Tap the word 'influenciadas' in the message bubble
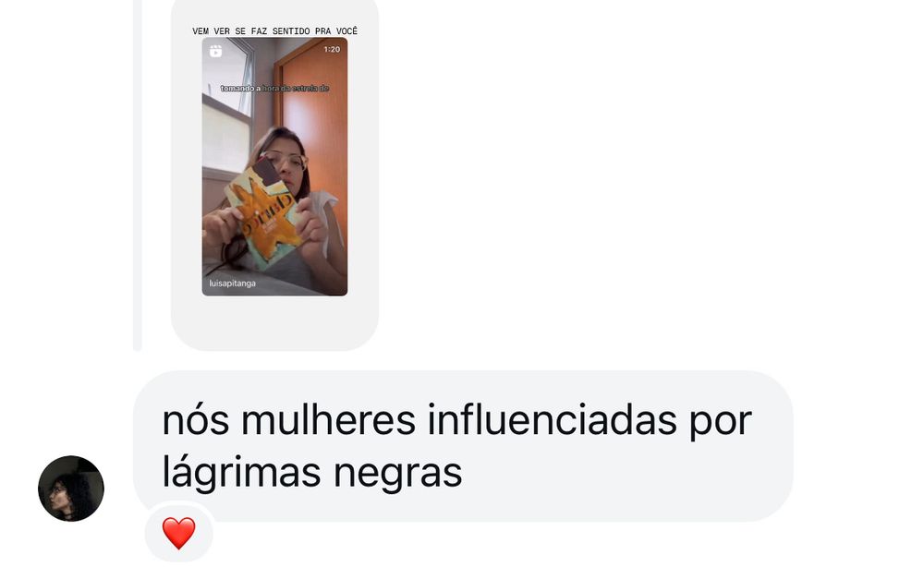Viewport: 924px width, 567px height. [553, 420]
